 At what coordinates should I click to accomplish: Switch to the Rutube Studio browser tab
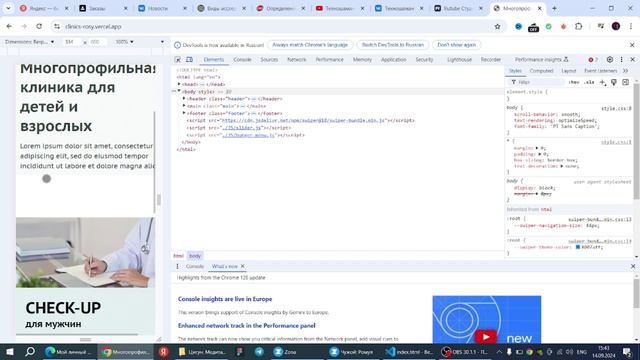pos(458,8)
